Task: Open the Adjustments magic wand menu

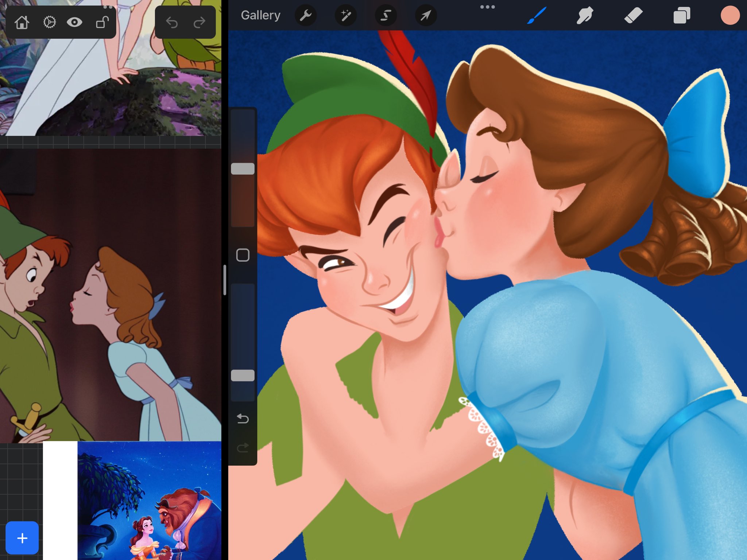Action: [x=346, y=15]
